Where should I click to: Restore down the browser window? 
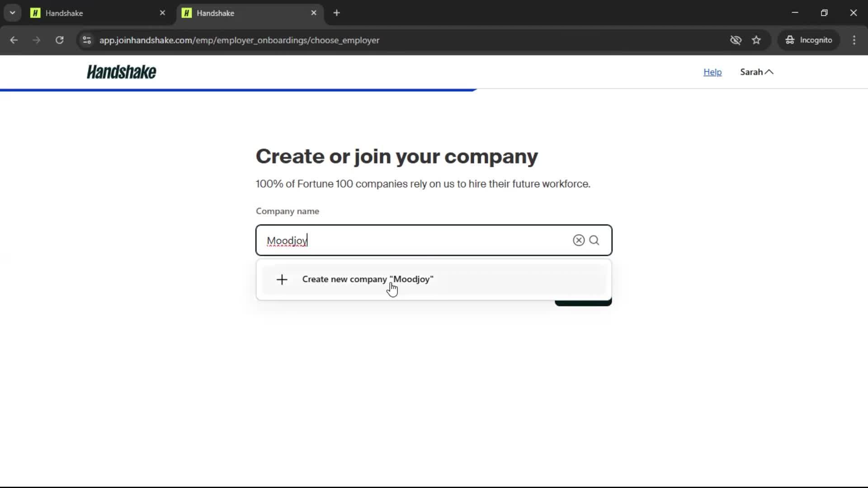click(824, 13)
